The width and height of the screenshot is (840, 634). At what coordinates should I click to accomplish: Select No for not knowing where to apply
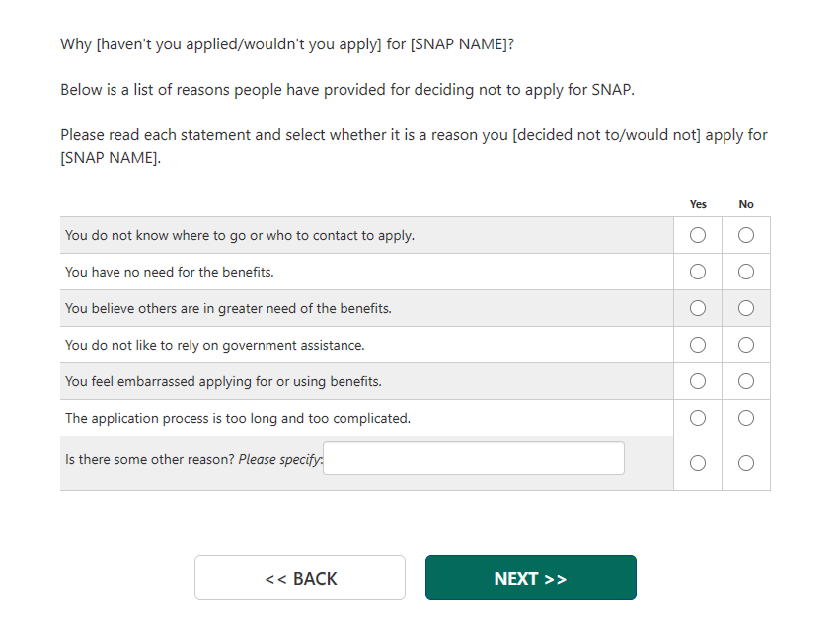pos(746,235)
